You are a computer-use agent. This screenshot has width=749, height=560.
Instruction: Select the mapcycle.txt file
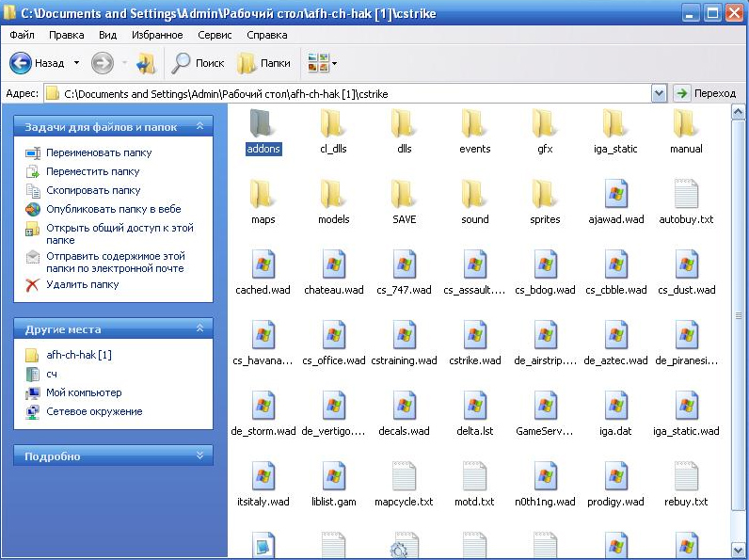404,484
